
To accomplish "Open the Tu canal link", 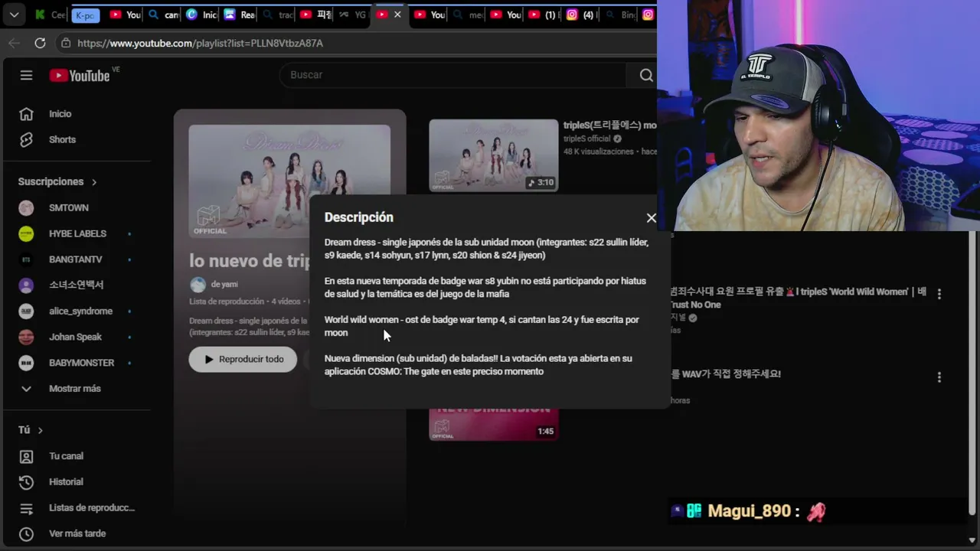I will pos(66,456).
